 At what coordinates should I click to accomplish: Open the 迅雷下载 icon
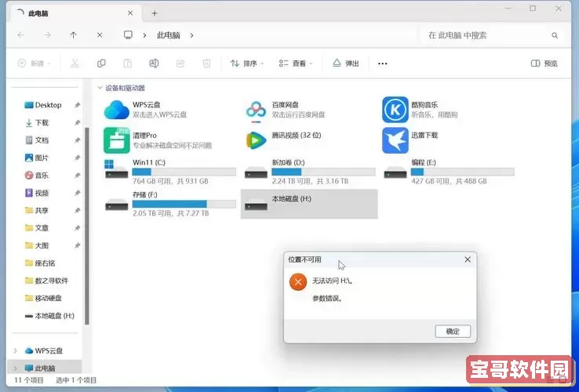[395, 140]
